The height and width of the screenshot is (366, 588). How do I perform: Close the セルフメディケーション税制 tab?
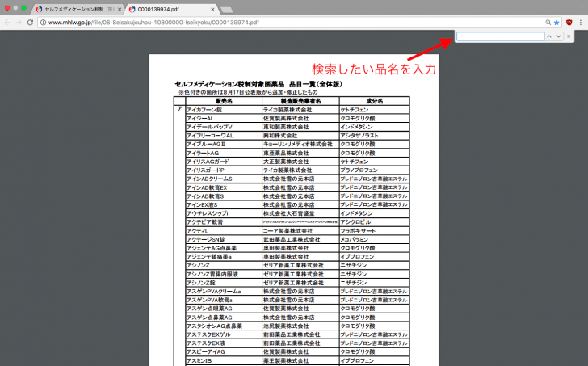[120, 10]
